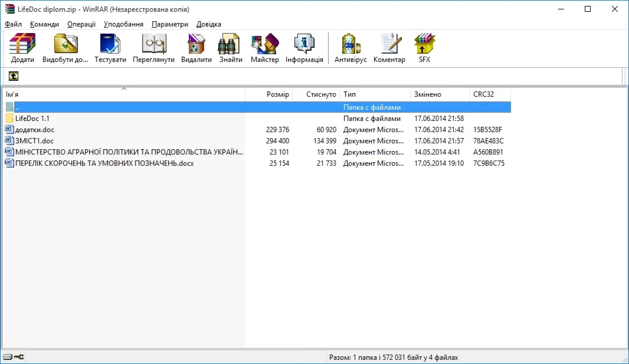Sort by the Ім'я column header

coord(123,94)
